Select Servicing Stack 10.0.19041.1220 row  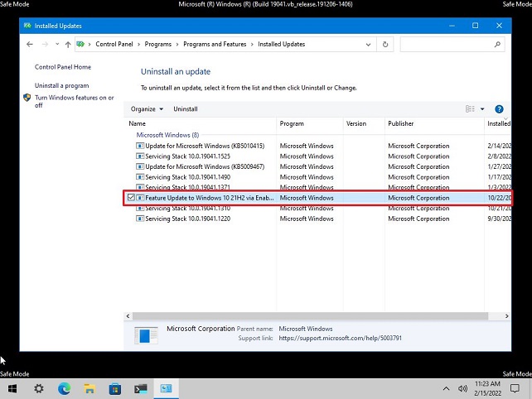(x=187, y=219)
